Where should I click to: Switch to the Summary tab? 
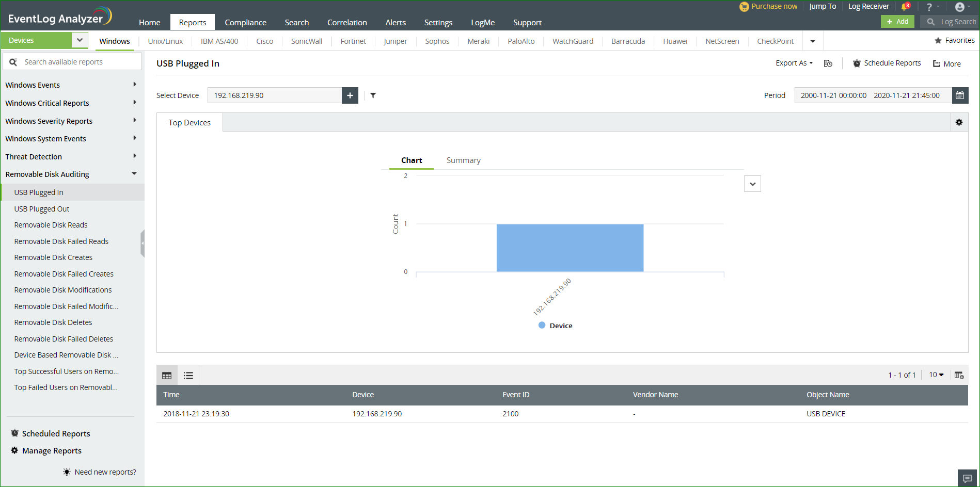point(463,160)
